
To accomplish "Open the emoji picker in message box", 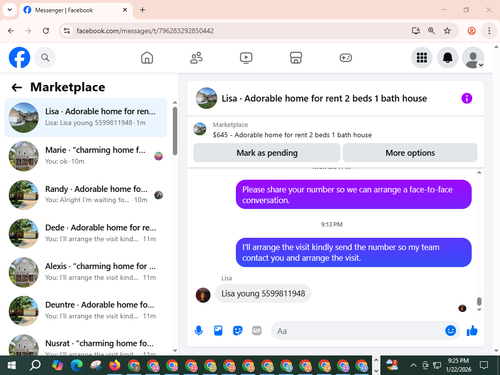I will point(450,331).
